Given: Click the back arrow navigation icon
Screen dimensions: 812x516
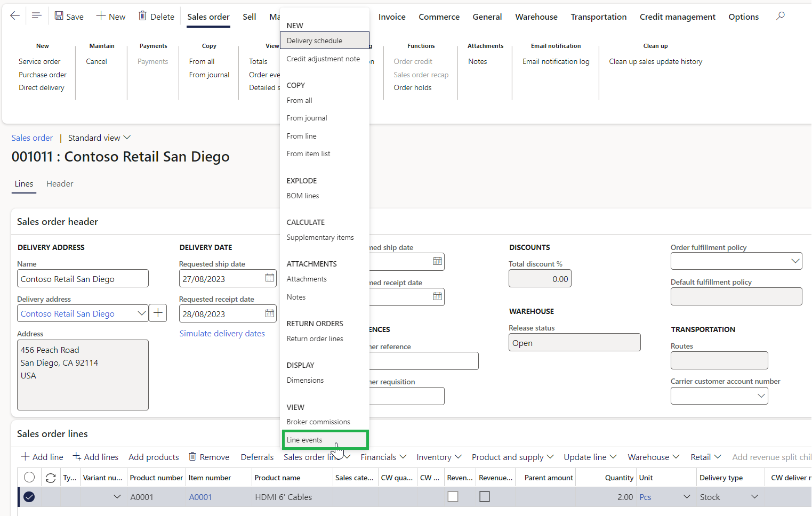Looking at the screenshot, I should (14, 15).
